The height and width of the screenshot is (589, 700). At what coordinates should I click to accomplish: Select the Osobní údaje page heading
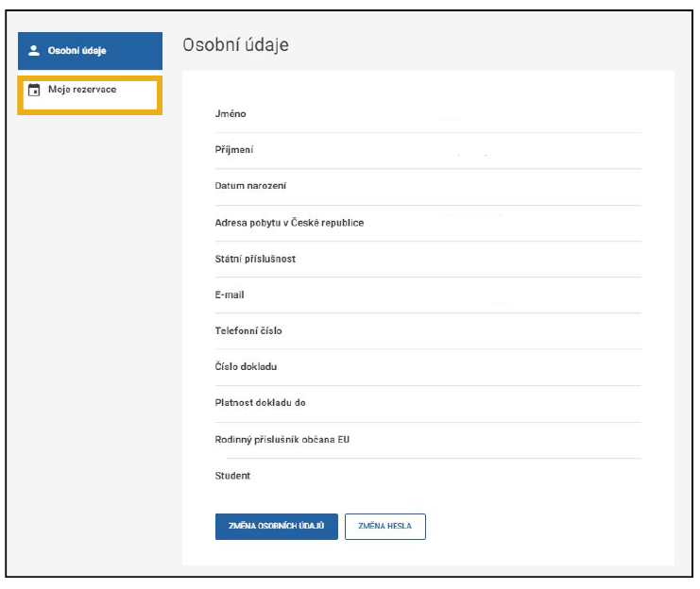click(x=236, y=45)
